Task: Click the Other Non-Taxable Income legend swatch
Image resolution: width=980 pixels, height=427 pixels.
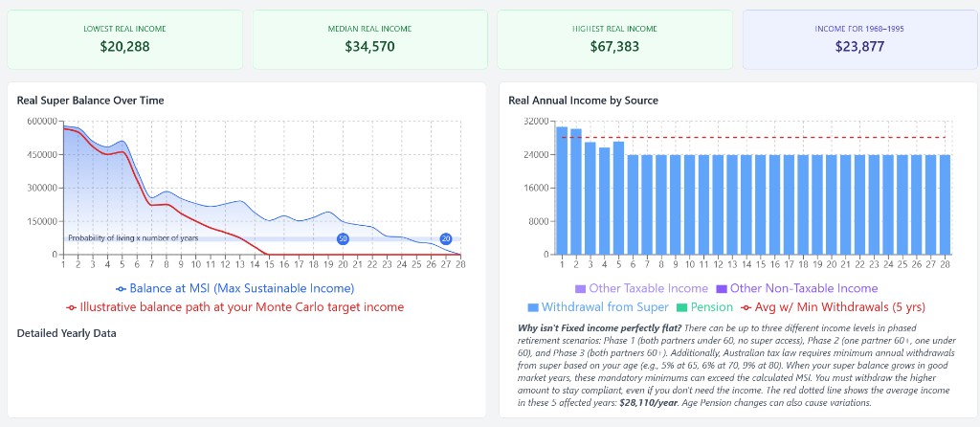Action: [x=722, y=288]
